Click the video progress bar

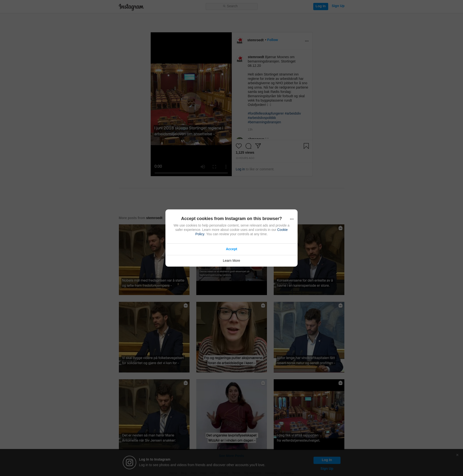click(x=191, y=173)
